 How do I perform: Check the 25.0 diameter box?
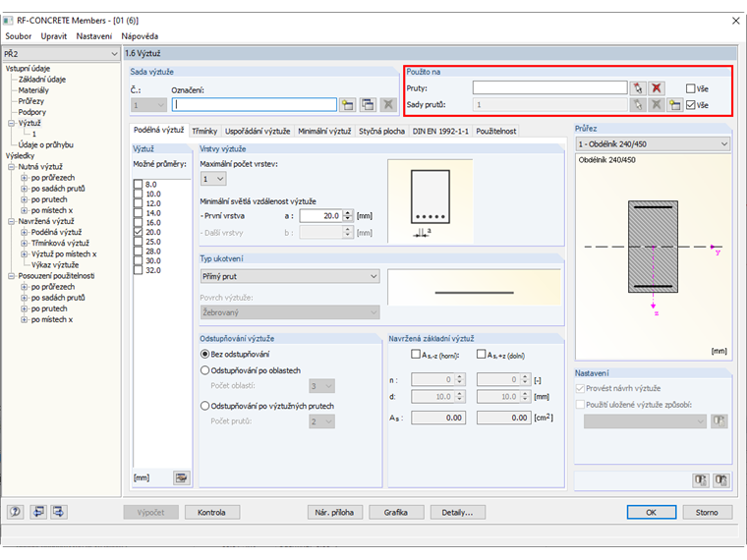pos(139,242)
